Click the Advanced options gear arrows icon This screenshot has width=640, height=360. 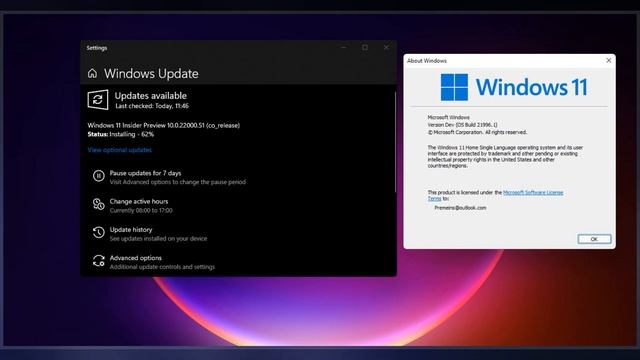[x=98, y=260]
